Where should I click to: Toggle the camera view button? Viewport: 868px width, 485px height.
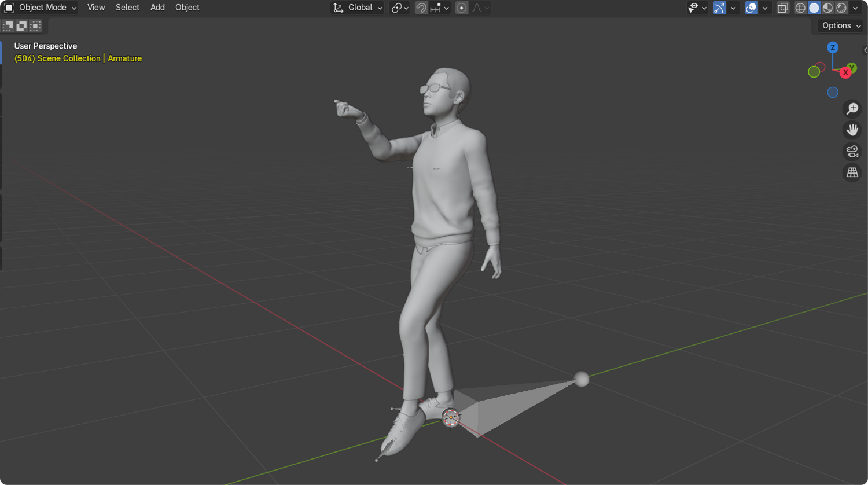(852, 152)
